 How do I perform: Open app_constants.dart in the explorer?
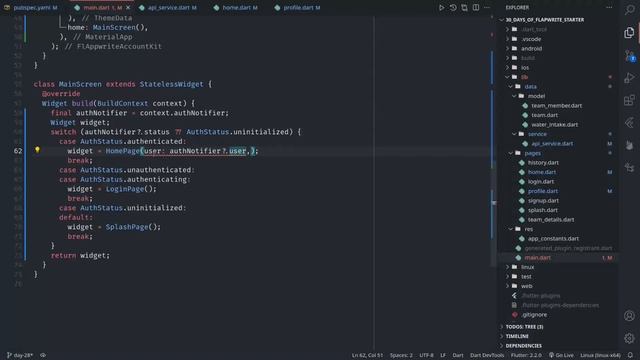click(553, 238)
